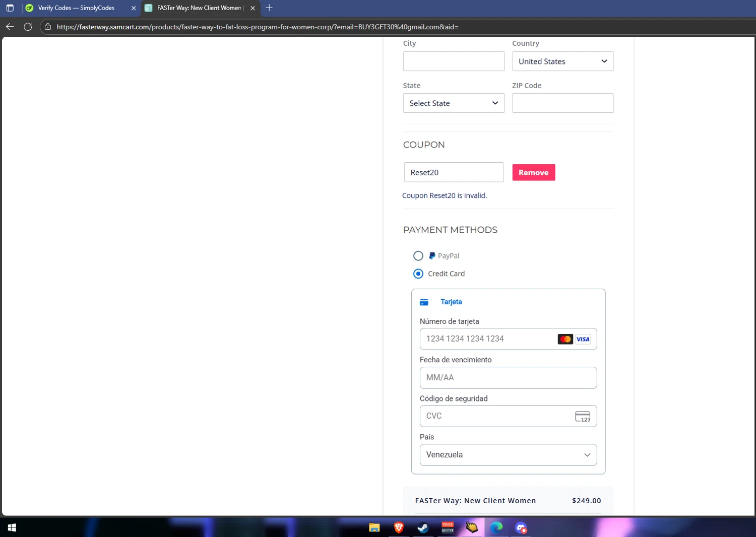Select the Tarjeta payment tab label

point(451,302)
